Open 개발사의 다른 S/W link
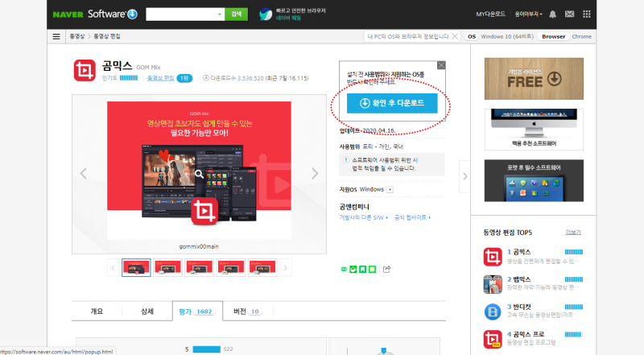The image size is (644, 355). point(363,218)
